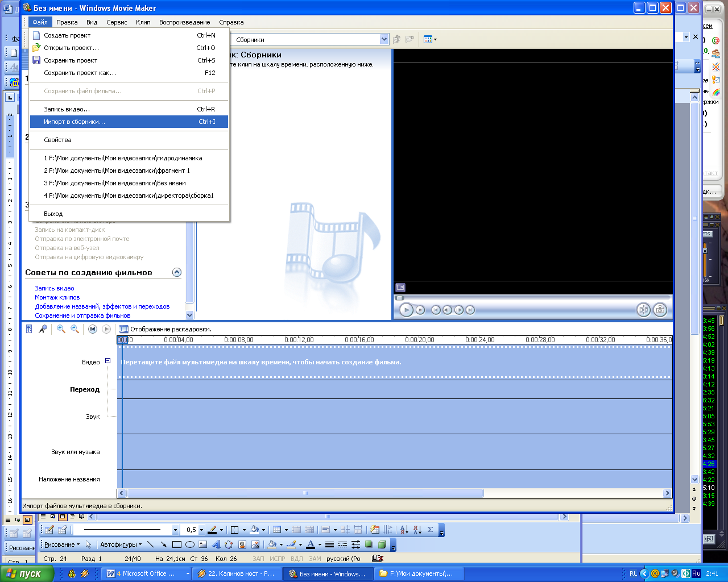The width and height of the screenshot is (728, 582).
Task: Select 'Открыть проект…' menu entry
Action: 129,48
